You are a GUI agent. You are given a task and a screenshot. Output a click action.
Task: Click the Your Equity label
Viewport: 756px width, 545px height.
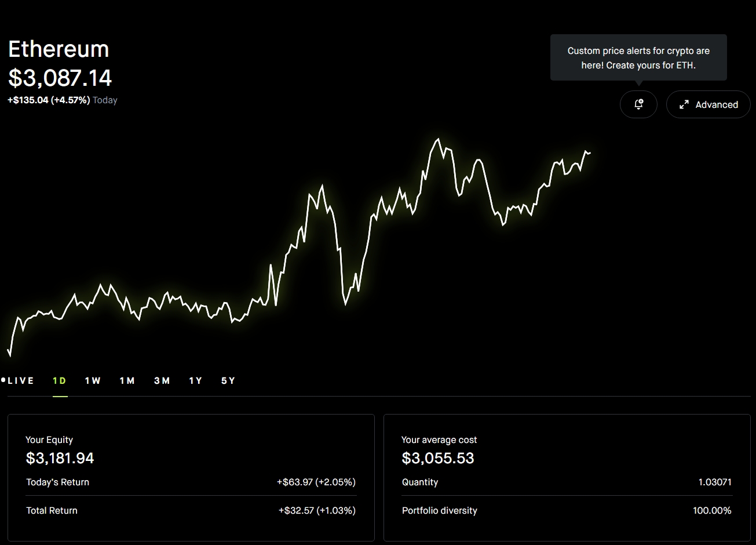click(x=49, y=439)
